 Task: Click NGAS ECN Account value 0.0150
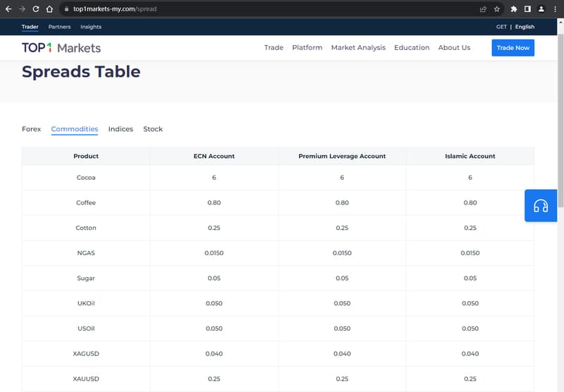(x=214, y=253)
